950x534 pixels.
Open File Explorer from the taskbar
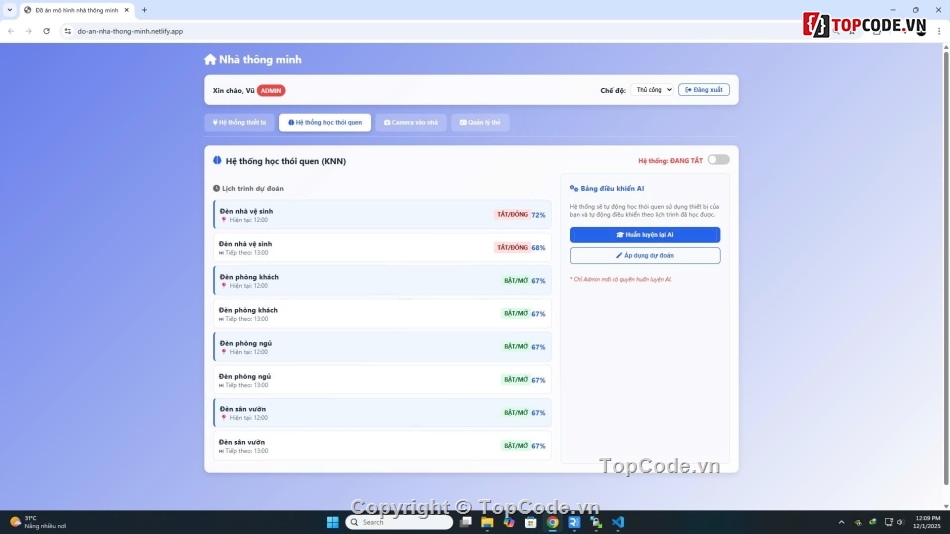point(487,522)
